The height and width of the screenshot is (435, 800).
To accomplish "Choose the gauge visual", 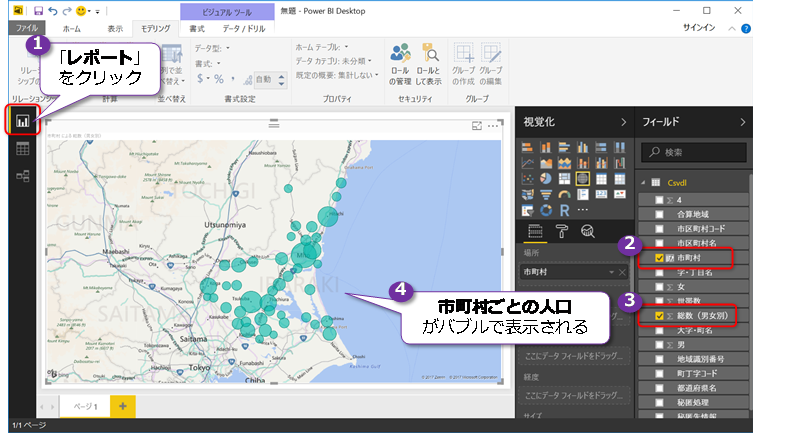I will [x=564, y=195].
